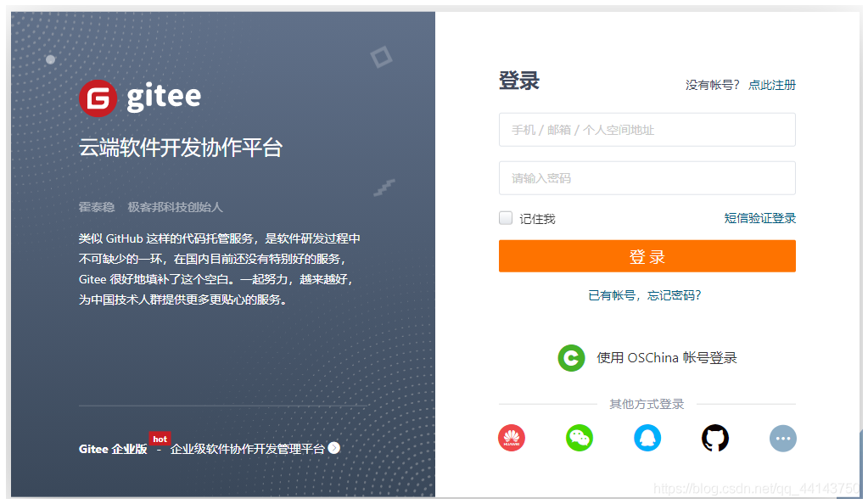The height and width of the screenshot is (504, 868).
Task: Sign in with QQ penguin icon
Action: [647, 438]
